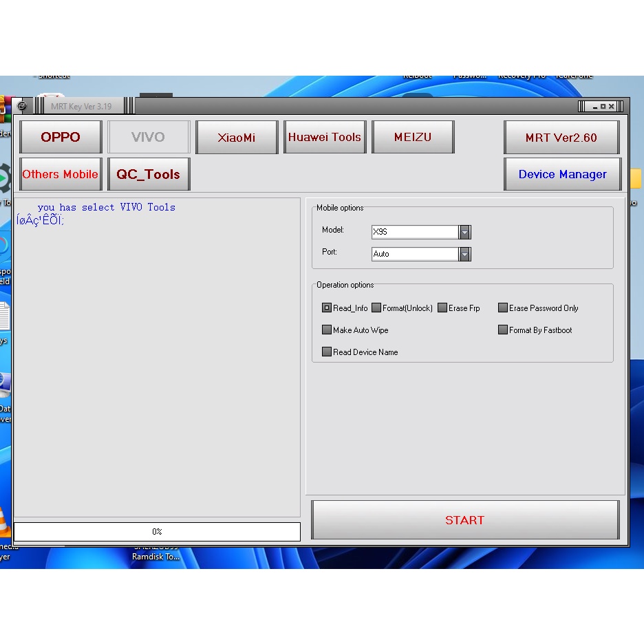This screenshot has width=644, height=644.
Task: Launch Device Manager
Action: click(562, 174)
